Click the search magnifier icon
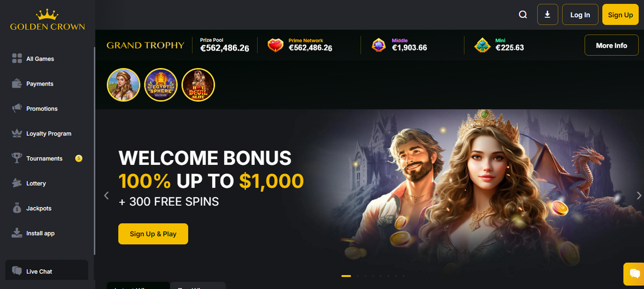This screenshot has width=644, height=289. pos(523,15)
